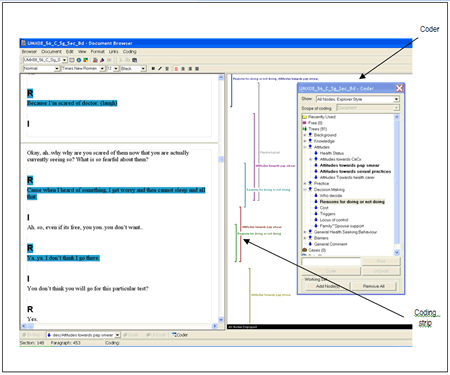The width and height of the screenshot is (450, 375).
Task: Click Coder tree scrollbar down arrow
Action: pyautogui.click(x=397, y=253)
